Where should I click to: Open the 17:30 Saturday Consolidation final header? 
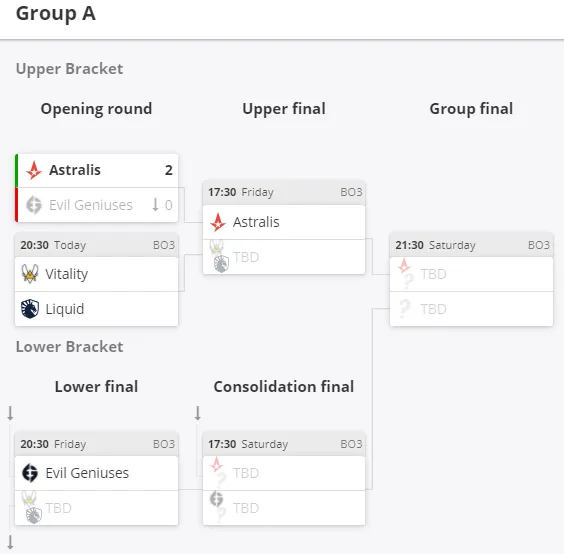point(284,444)
